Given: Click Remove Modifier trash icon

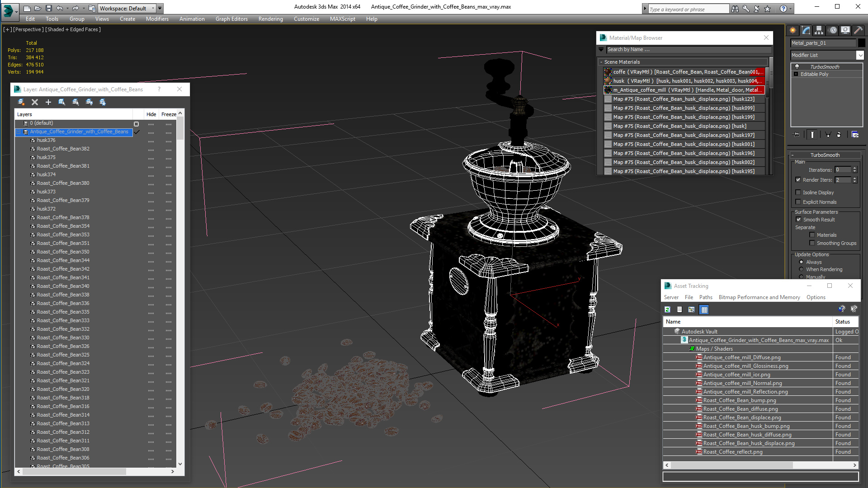Looking at the screenshot, I should [839, 135].
